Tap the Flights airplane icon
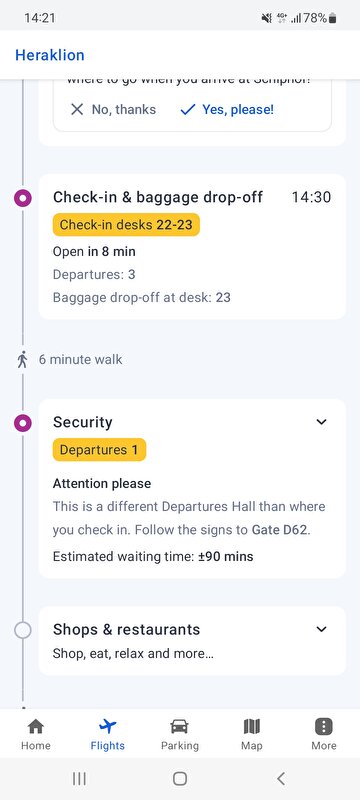Viewport: 360px width, 800px height. [x=108, y=726]
